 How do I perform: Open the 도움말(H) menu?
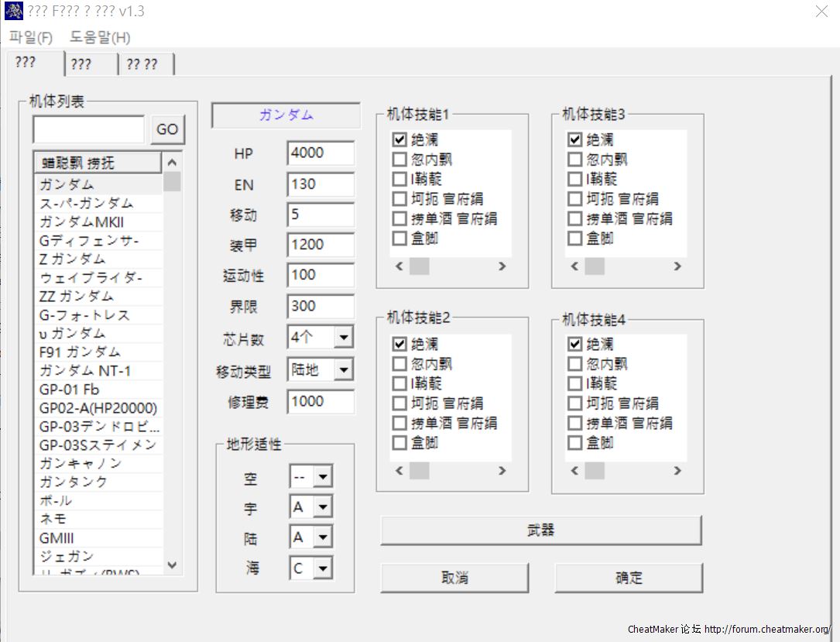coord(100,37)
